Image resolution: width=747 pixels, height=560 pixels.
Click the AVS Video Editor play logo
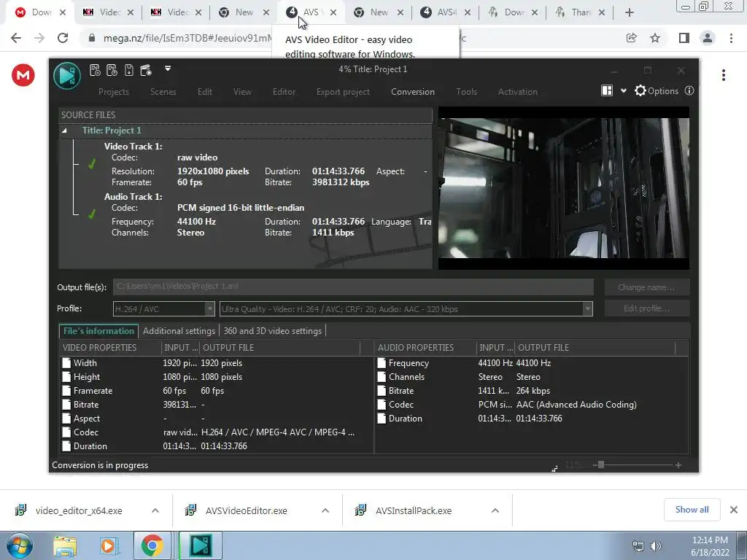point(66,76)
